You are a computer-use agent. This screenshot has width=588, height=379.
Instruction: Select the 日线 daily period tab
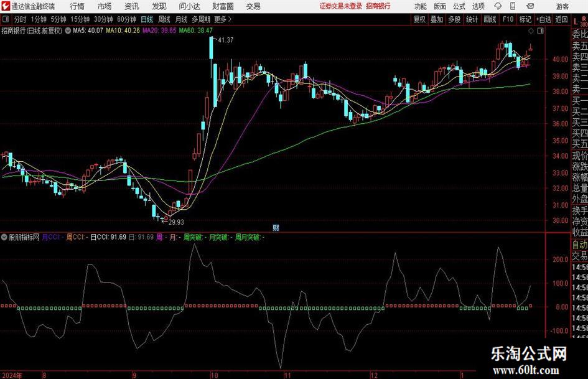[x=147, y=19]
